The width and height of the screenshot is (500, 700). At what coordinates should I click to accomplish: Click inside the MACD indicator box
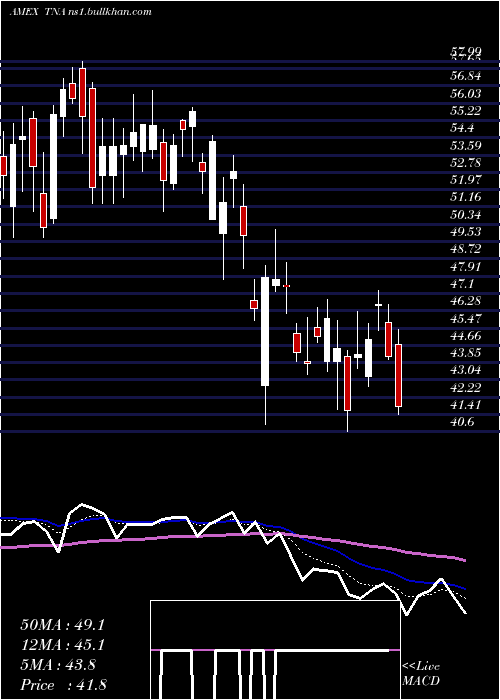click(275, 650)
